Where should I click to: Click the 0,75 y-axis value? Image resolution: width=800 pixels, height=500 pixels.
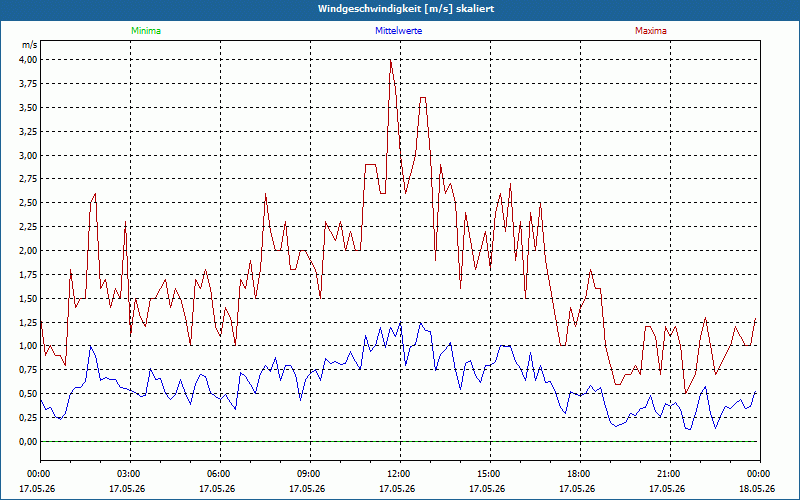tap(28, 370)
